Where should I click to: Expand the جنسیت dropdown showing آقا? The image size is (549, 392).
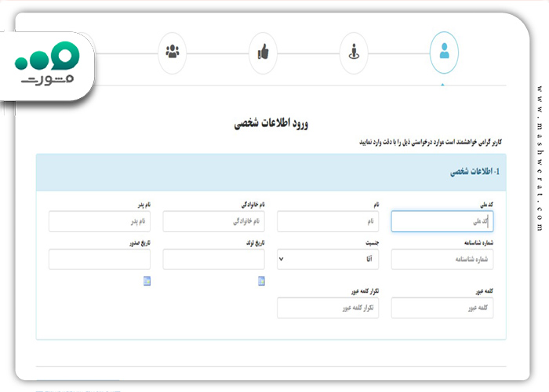(x=328, y=260)
